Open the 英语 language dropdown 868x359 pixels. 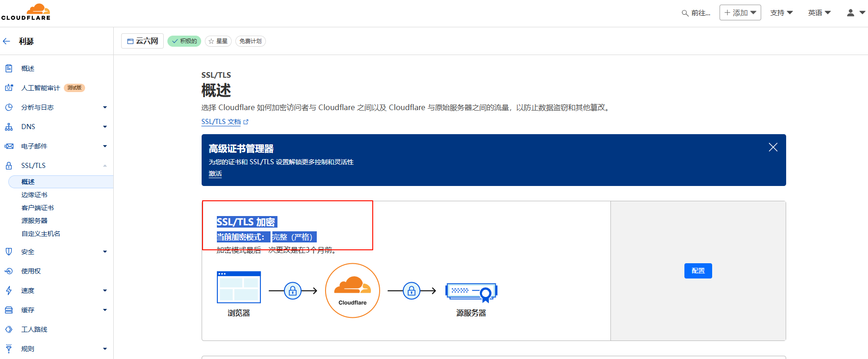[819, 13]
